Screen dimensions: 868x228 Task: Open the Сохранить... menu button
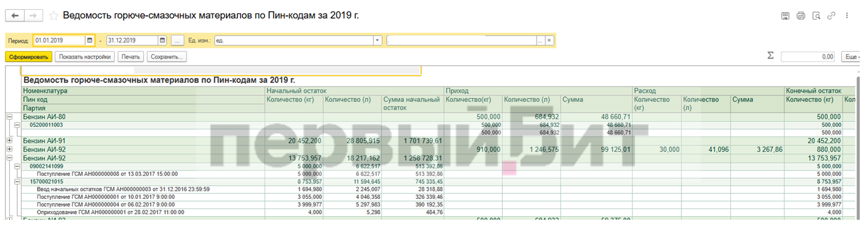pyautogui.click(x=166, y=57)
